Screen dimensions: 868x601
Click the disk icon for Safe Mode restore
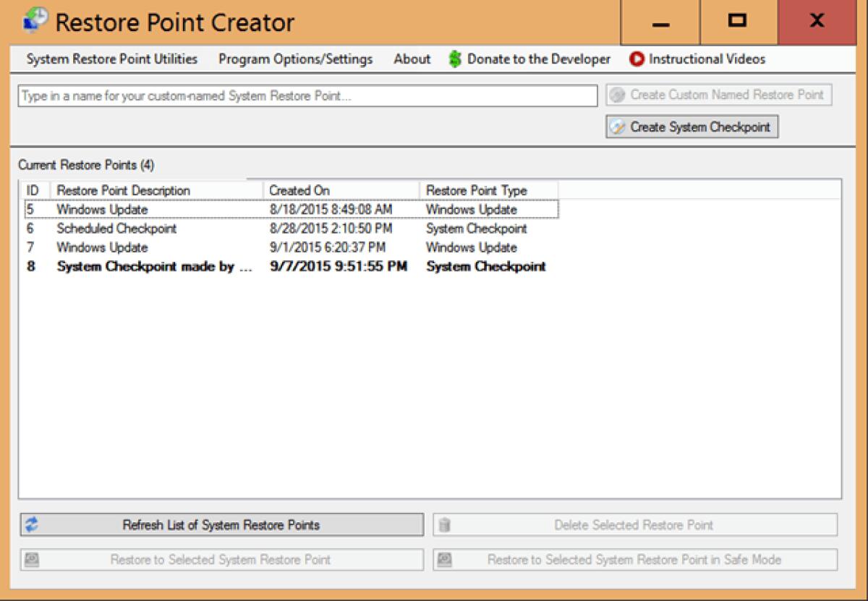[446, 559]
